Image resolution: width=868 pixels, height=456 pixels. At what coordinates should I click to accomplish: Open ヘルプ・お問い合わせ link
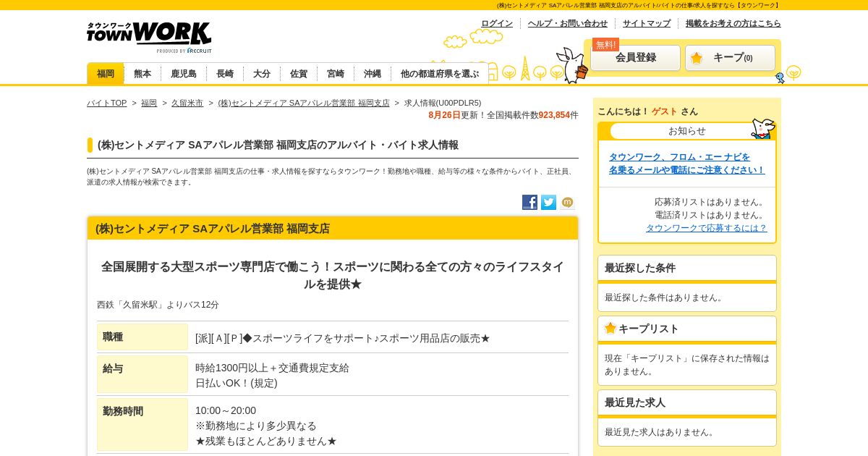click(568, 23)
